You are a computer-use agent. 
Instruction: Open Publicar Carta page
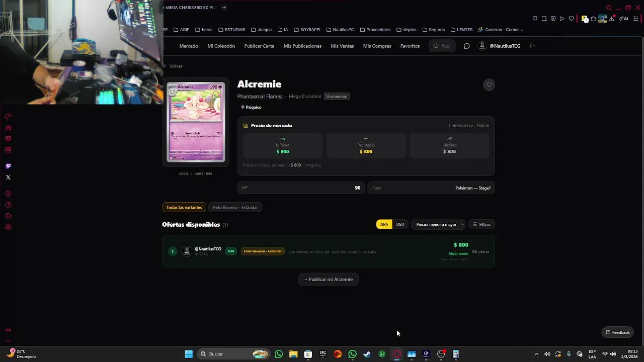click(259, 46)
